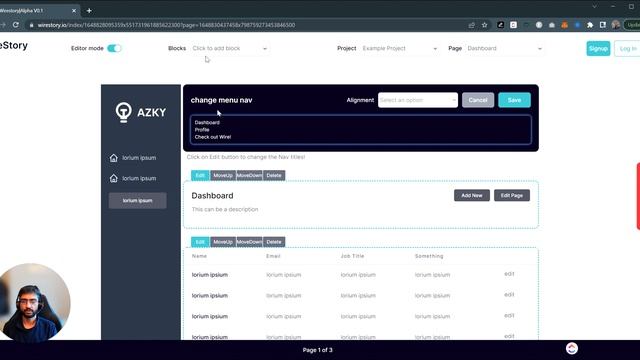This screenshot has width=640, height=360.
Task: Toggle the Editor mode switch
Action: coord(114,48)
